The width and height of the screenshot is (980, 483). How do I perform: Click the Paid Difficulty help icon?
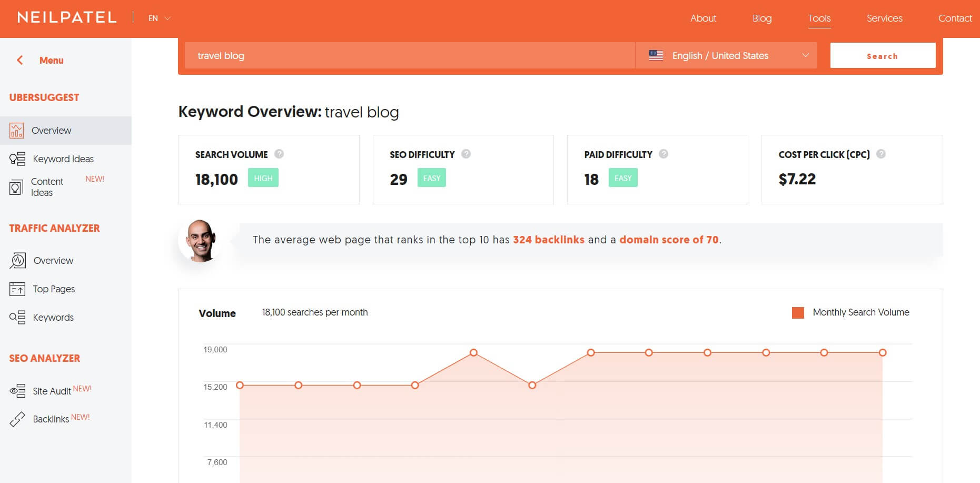coord(664,154)
